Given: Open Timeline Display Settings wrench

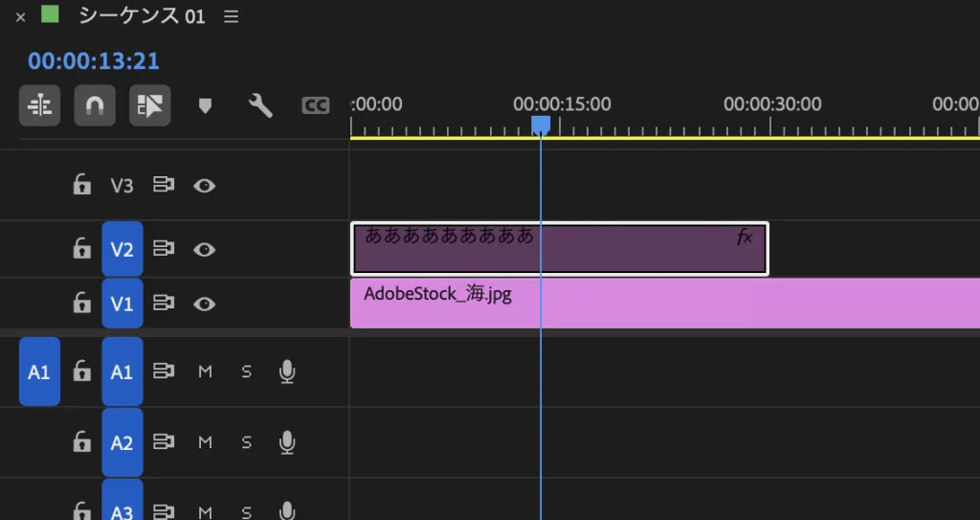Looking at the screenshot, I should pyautogui.click(x=260, y=105).
